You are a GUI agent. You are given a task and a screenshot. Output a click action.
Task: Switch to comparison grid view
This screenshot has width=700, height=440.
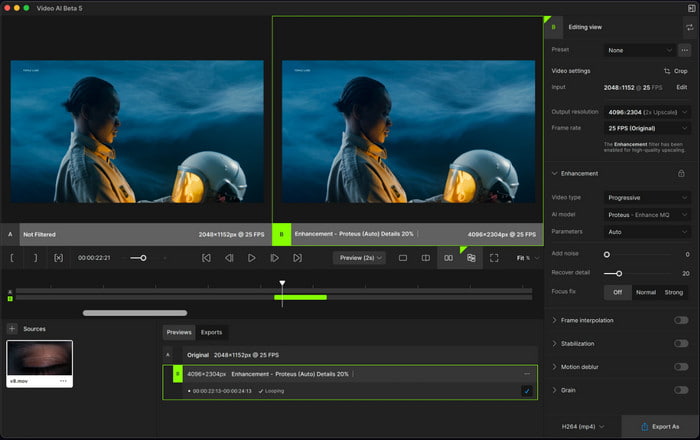(471, 258)
